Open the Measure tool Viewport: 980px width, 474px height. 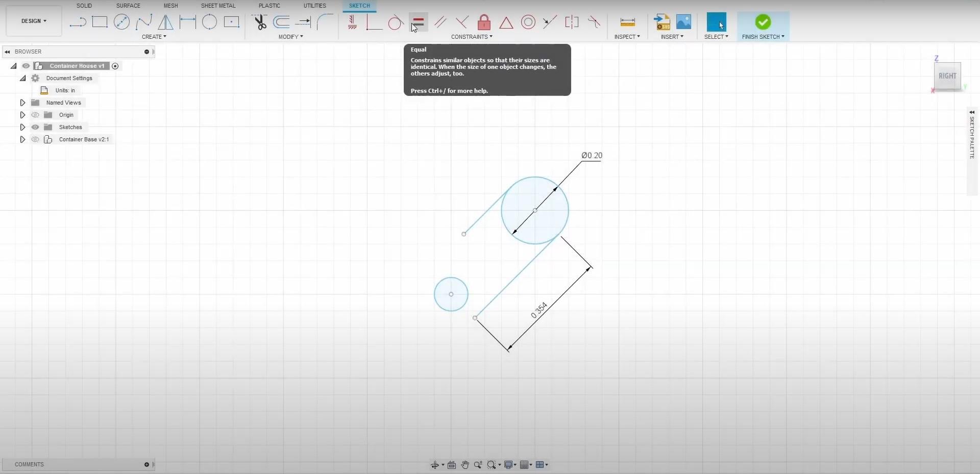(627, 22)
